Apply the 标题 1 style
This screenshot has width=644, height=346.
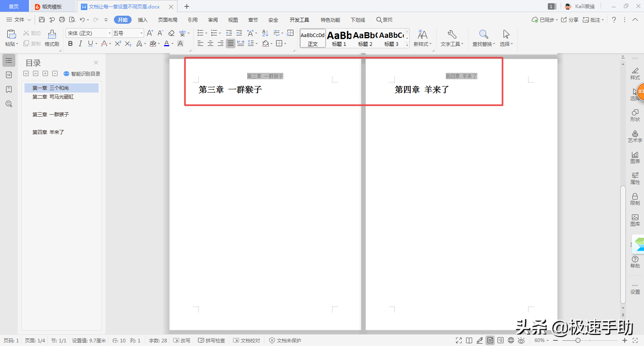339,38
